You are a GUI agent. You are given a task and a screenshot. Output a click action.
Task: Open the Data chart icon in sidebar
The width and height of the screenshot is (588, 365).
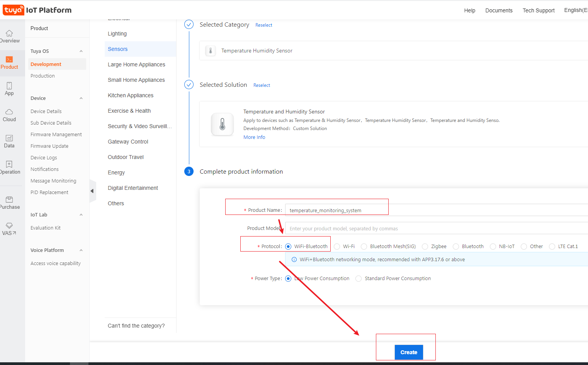point(9,138)
